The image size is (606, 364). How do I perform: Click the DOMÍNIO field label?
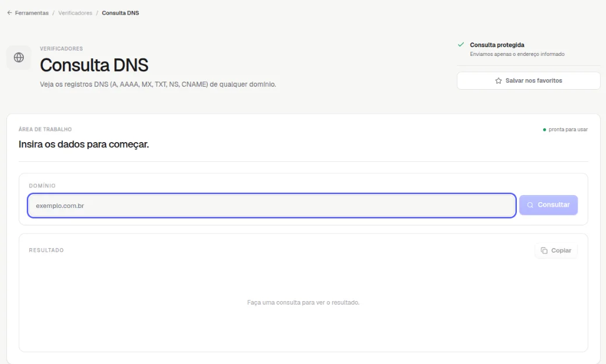(x=42, y=185)
